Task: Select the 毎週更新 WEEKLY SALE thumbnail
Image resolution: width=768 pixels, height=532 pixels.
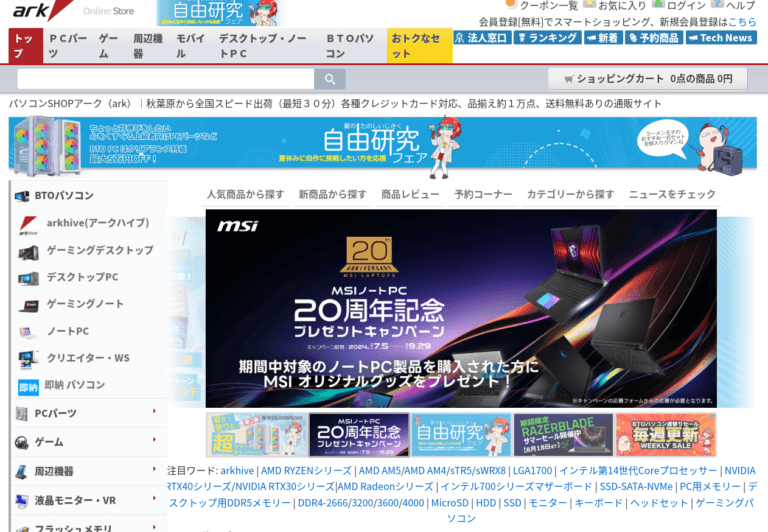Action: (666, 435)
